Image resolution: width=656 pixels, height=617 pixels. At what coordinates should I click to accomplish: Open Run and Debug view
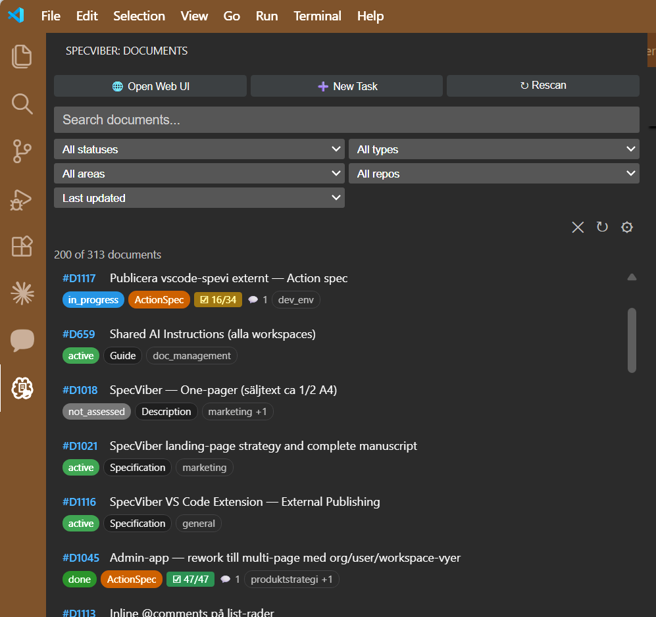point(21,200)
